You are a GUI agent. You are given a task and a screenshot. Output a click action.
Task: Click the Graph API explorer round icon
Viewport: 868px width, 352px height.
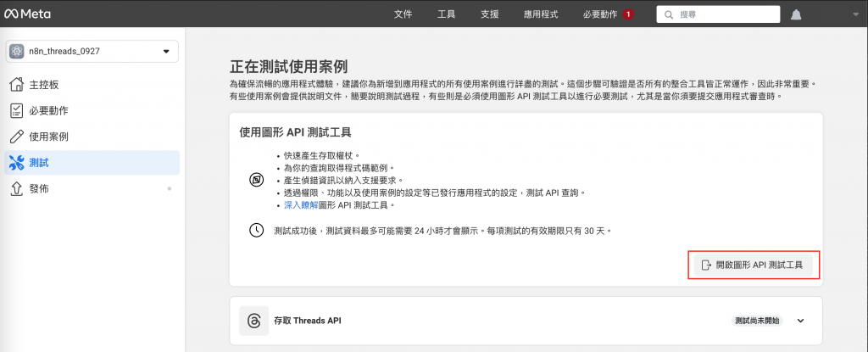256,180
